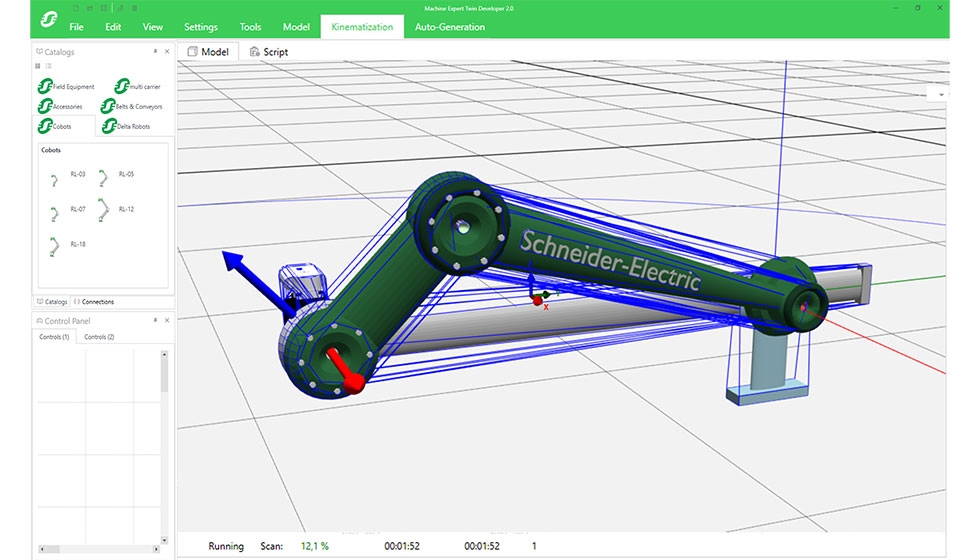Close the Catalogs panel
980x560 pixels.
pos(167,51)
